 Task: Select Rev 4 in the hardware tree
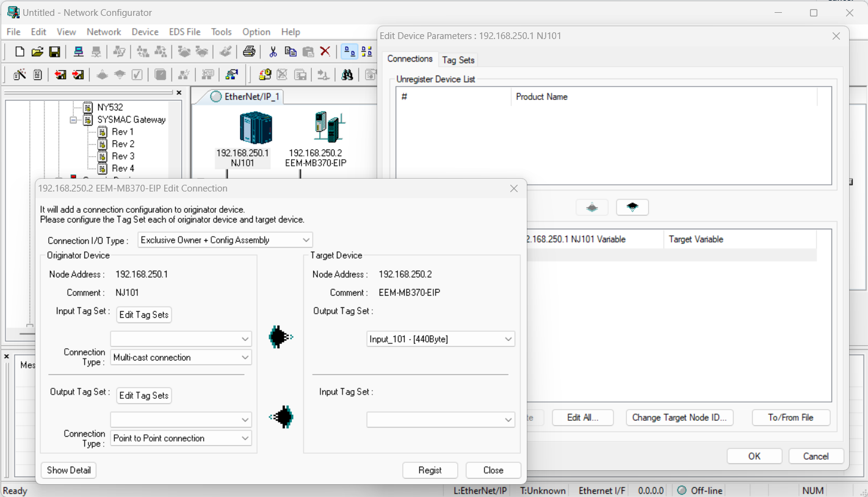pyautogui.click(x=123, y=168)
